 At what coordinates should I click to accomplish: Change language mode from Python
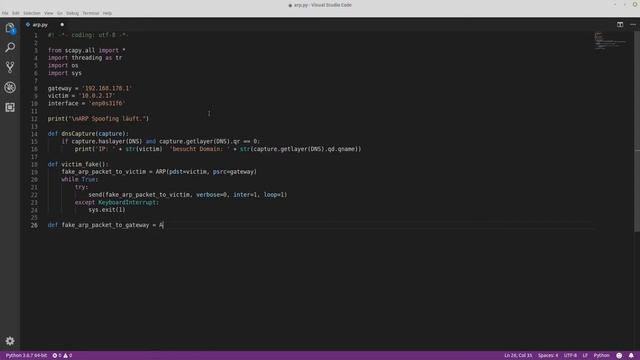tap(601, 356)
